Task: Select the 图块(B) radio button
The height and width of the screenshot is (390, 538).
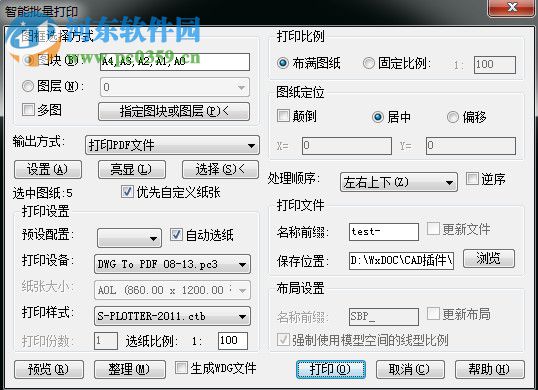Action: click(28, 60)
